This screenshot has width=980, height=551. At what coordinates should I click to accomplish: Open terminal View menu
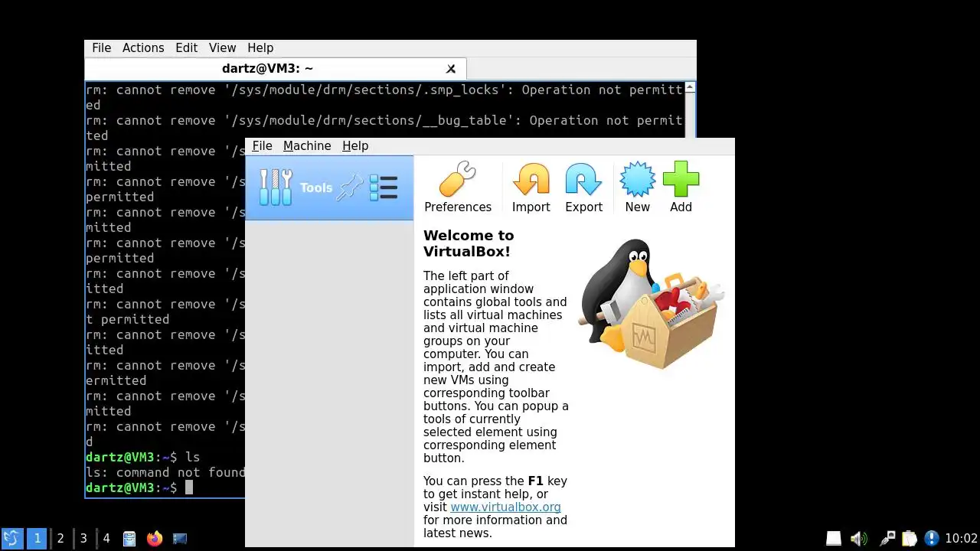click(x=222, y=47)
